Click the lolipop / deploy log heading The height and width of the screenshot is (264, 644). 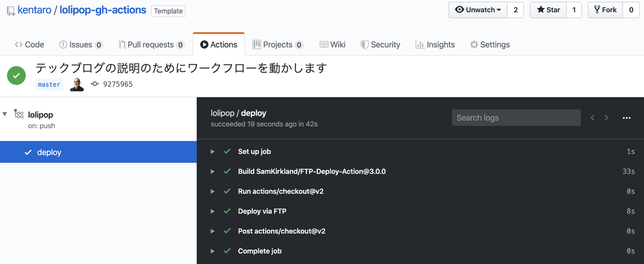coord(239,113)
